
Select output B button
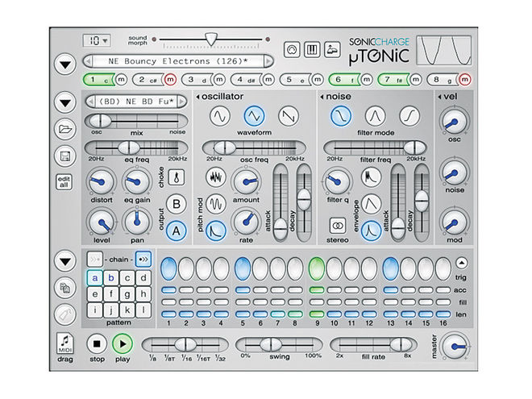(x=178, y=202)
